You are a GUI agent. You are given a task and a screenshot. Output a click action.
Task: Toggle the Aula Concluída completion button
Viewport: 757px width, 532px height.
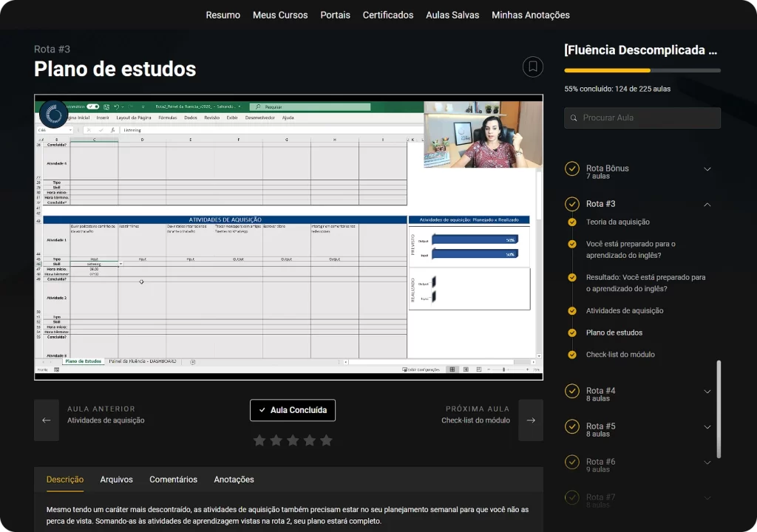[x=293, y=410]
